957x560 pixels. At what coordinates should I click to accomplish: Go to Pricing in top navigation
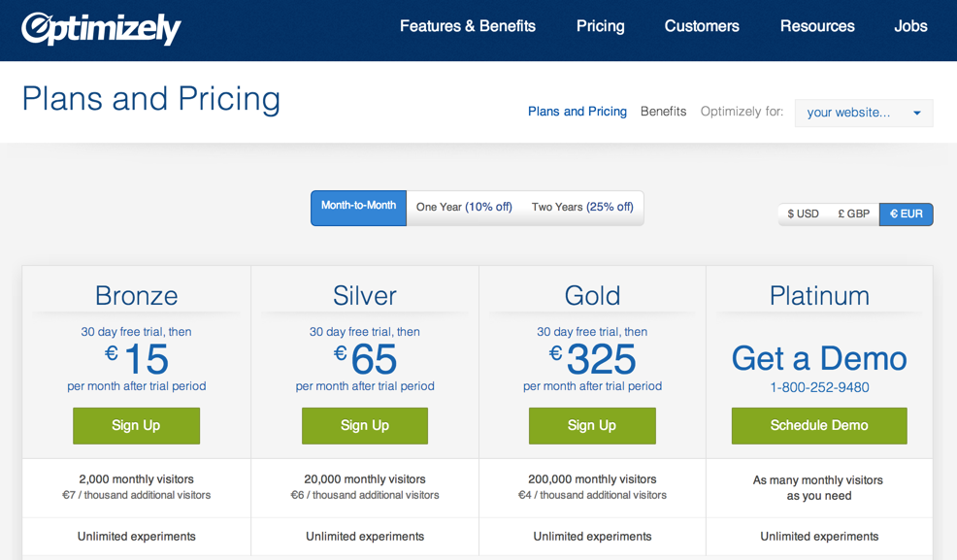pyautogui.click(x=601, y=26)
